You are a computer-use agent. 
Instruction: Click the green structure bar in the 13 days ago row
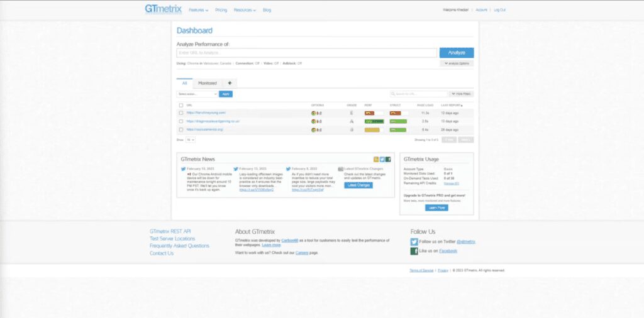click(398, 121)
